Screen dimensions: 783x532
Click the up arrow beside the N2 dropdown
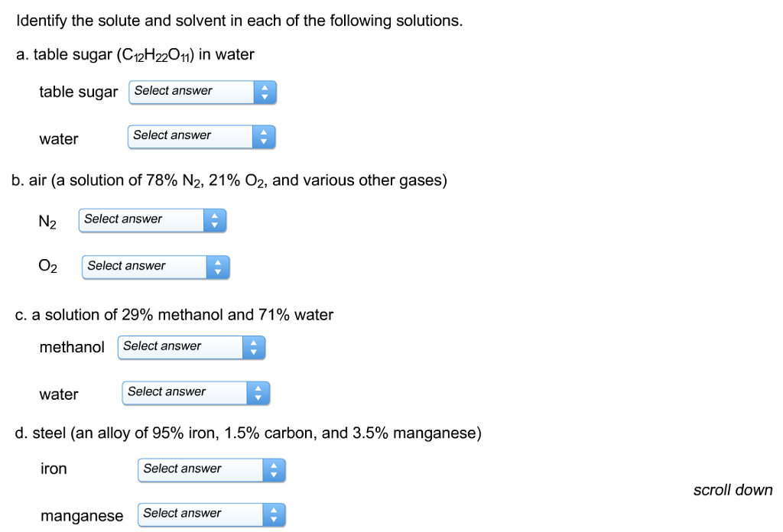tap(215, 216)
